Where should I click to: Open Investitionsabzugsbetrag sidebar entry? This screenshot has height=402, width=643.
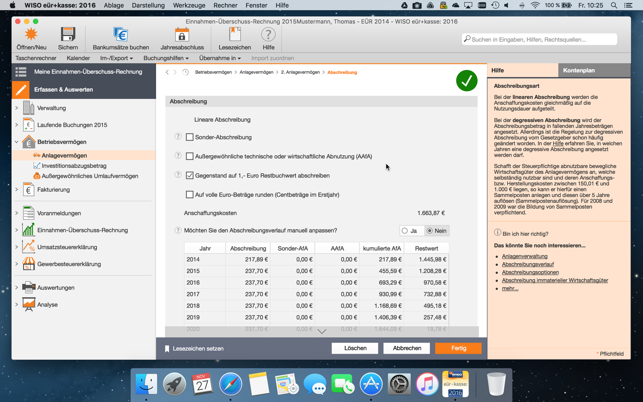(74, 166)
